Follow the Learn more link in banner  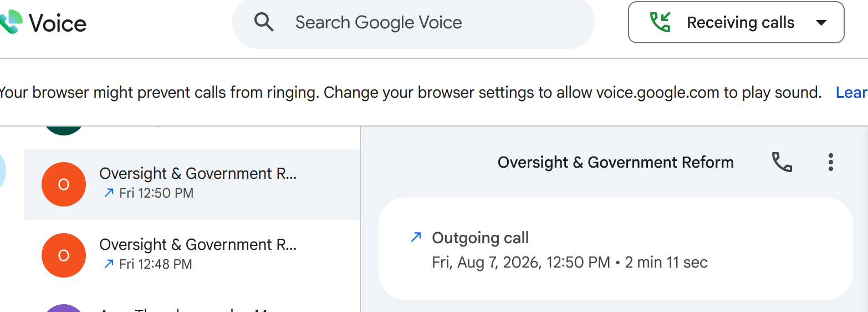(x=852, y=93)
